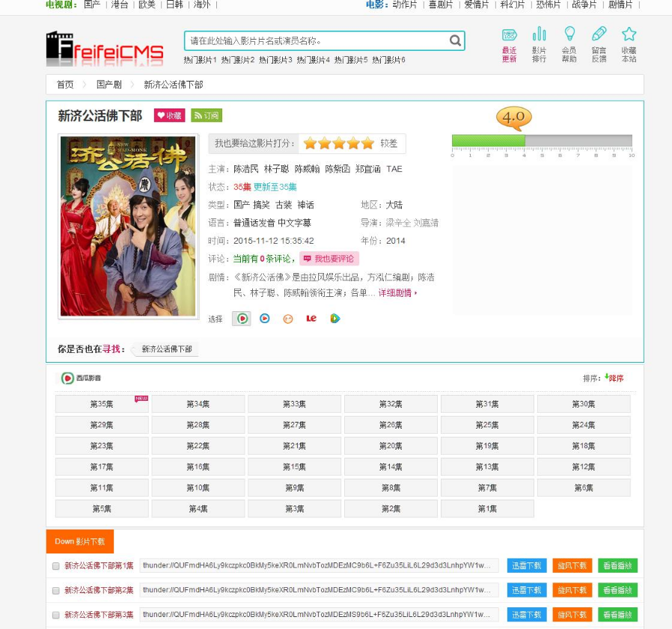Open the 最近更新 icon
The height and width of the screenshot is (629, 672).
[x=509, y=45]
